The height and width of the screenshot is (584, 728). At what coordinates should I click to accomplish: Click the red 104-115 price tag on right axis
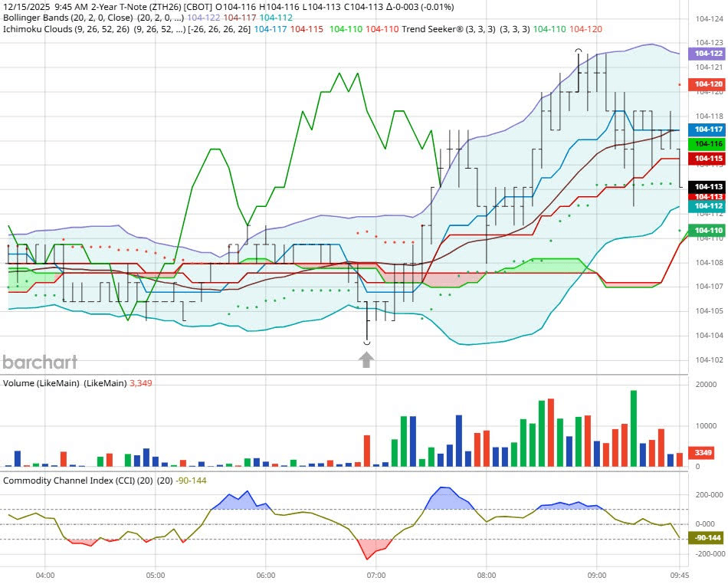[x=708, y=159]
